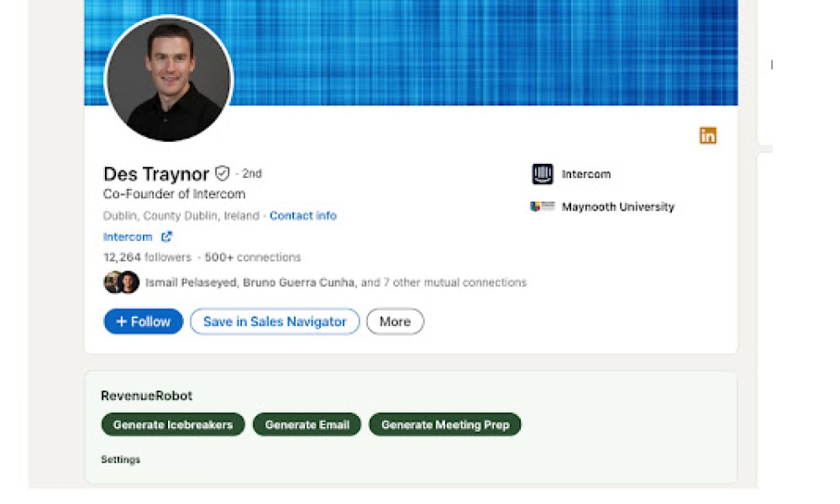Click the Des Traynor name heading

point(156,174)
